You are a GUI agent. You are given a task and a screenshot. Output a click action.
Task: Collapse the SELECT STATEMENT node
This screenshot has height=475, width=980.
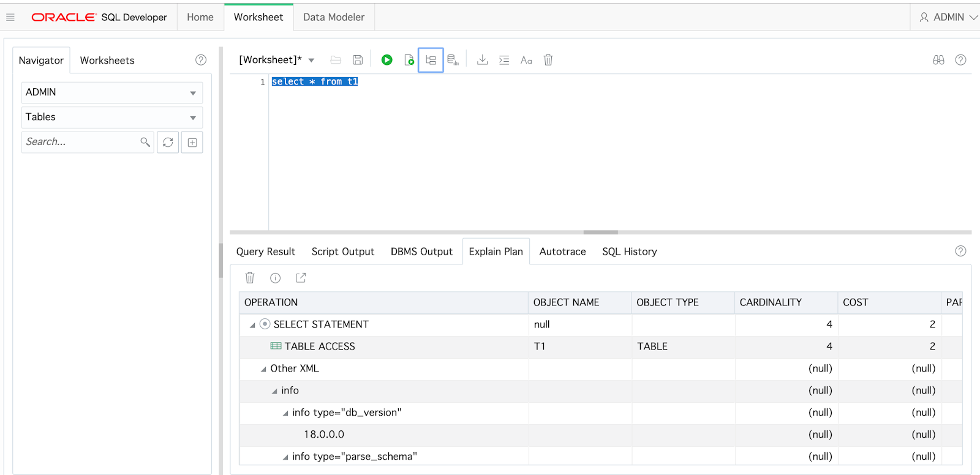point(252,325)
